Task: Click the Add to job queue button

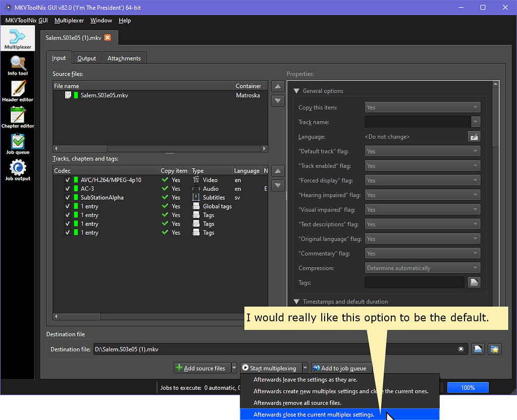Action: pyautogui.click(x=340, y=368)
